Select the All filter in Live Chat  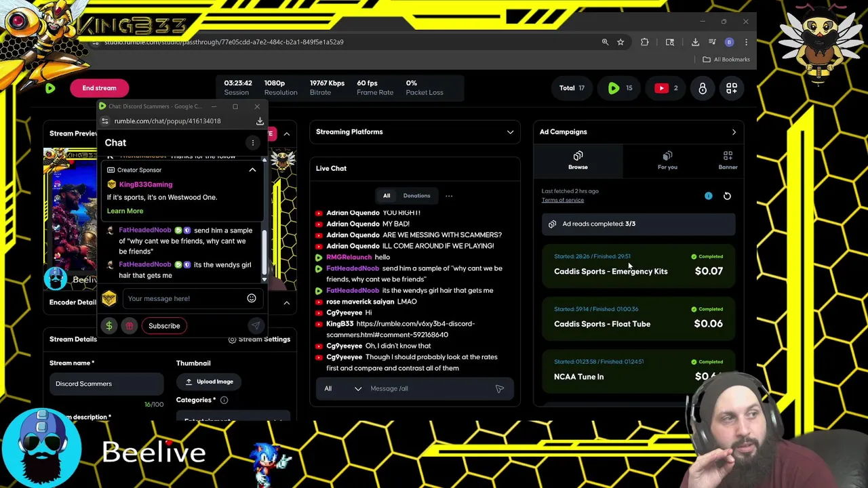click(387, 196)
